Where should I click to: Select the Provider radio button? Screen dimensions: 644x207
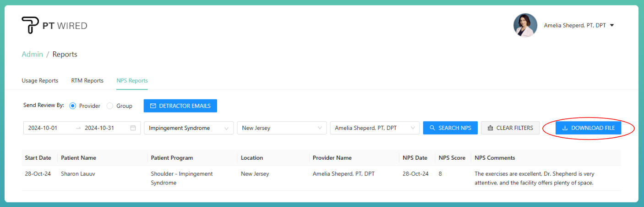point(73,106)
